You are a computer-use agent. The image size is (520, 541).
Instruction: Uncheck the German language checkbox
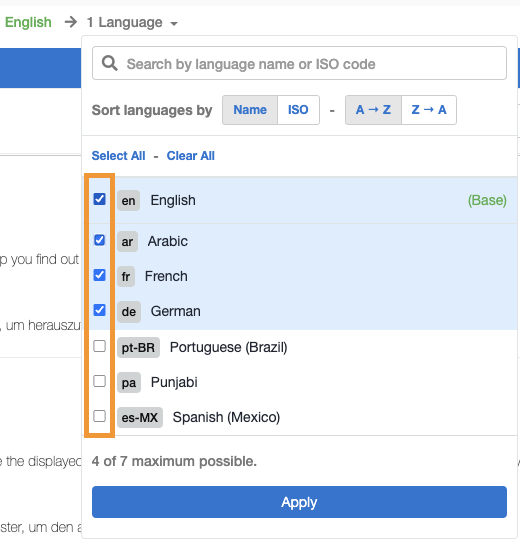click(x=99, y=310)
